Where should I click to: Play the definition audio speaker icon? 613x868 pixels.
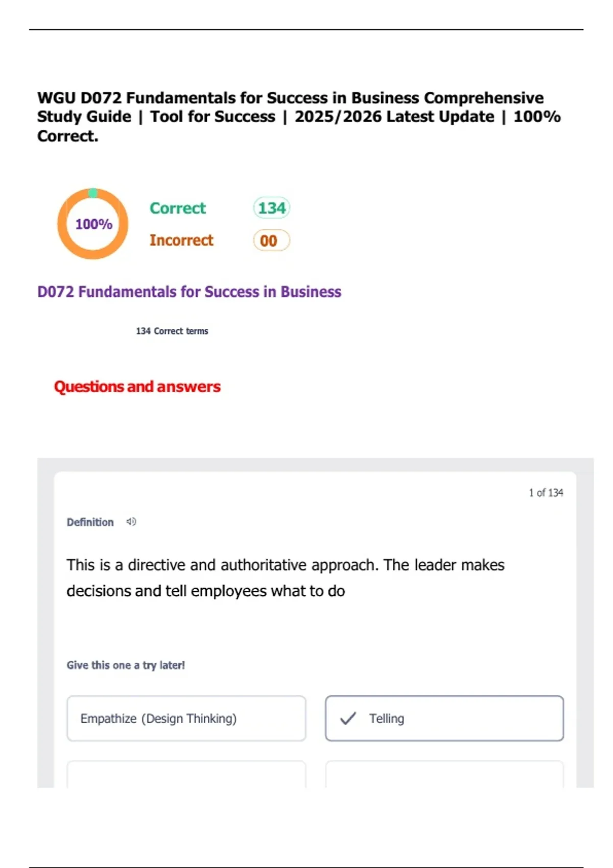pyautogui.click(x=131, y=522)
